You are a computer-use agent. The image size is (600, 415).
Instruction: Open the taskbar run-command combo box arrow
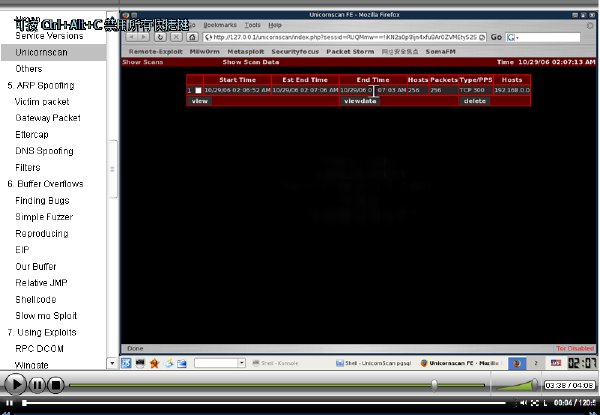241,363
